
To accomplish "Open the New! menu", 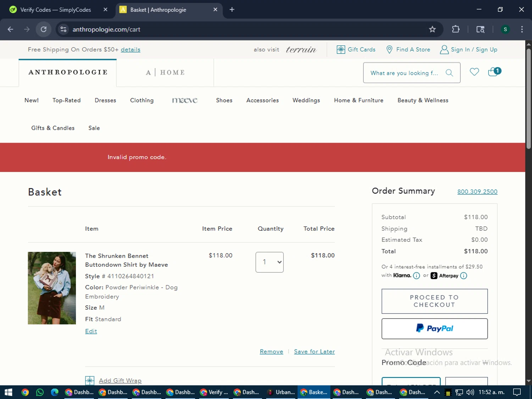I will (32, 100).
